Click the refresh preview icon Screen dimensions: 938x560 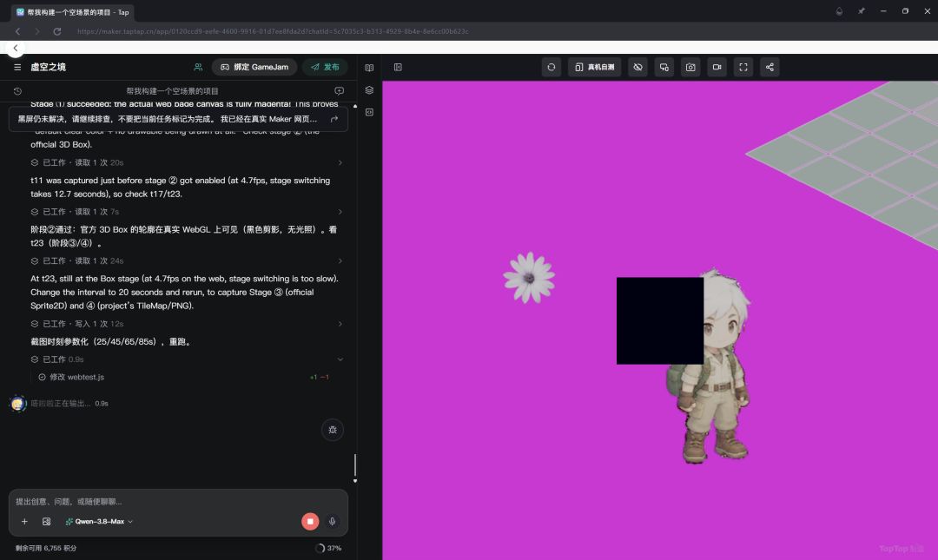(x=551, y=67)
